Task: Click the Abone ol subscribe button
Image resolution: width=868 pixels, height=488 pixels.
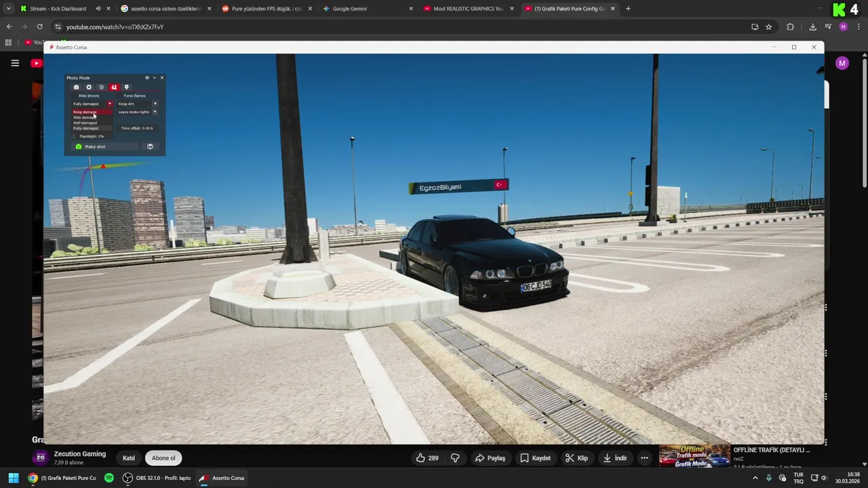Action: click(x=163, y=457)
